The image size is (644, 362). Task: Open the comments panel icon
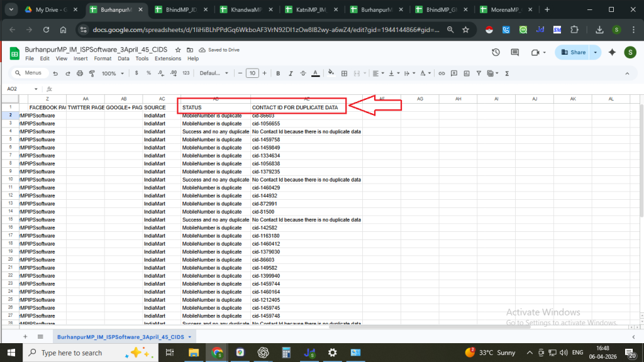pos(514,52)
